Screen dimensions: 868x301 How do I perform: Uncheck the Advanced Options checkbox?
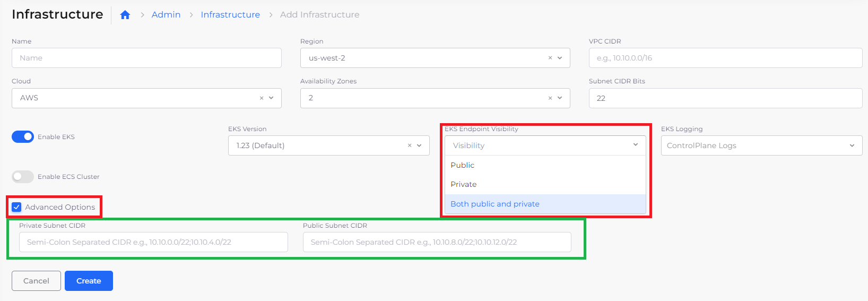point(16,207)
